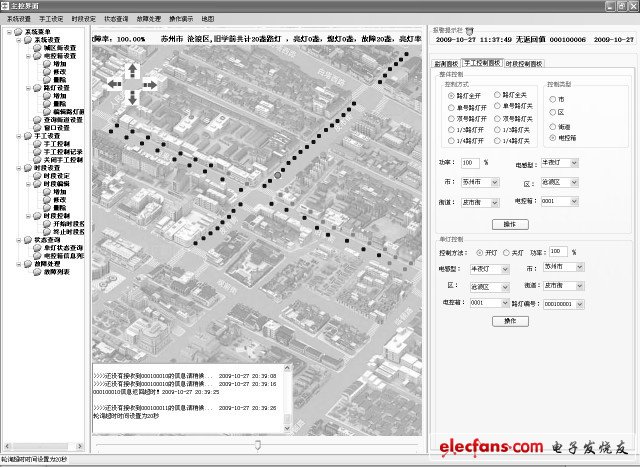Click the alarm bell icon beside 报警提示栏

point(471,30)
